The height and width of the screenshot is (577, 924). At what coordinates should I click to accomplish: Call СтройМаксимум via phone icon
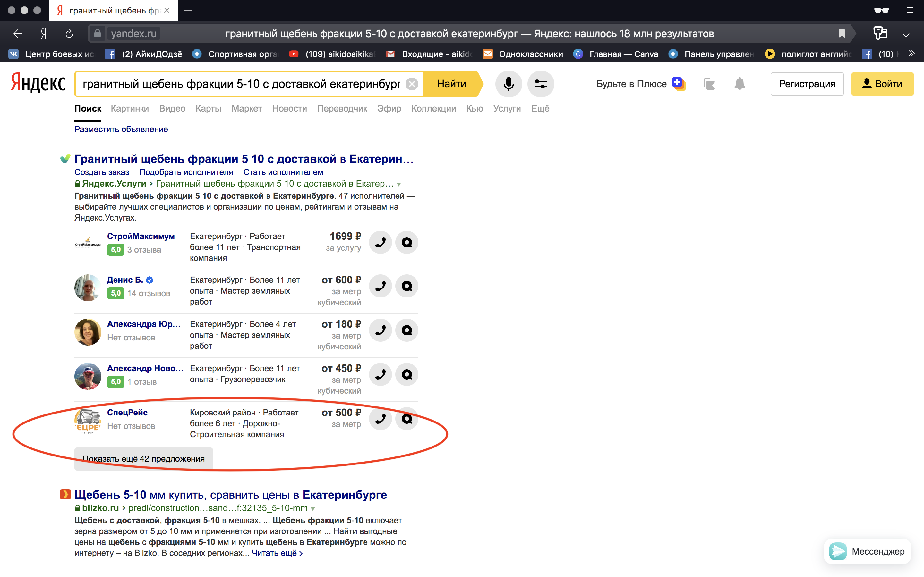click(x=380, y=242)
